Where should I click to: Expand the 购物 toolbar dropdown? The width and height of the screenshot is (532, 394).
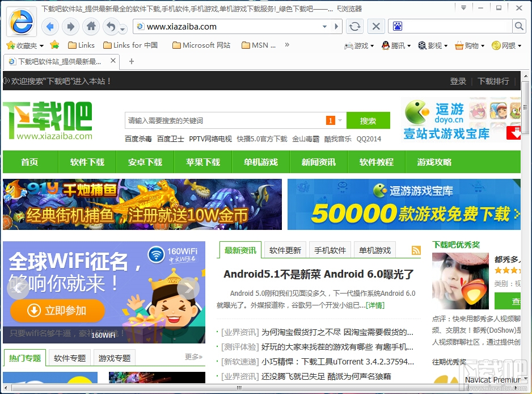470,45
